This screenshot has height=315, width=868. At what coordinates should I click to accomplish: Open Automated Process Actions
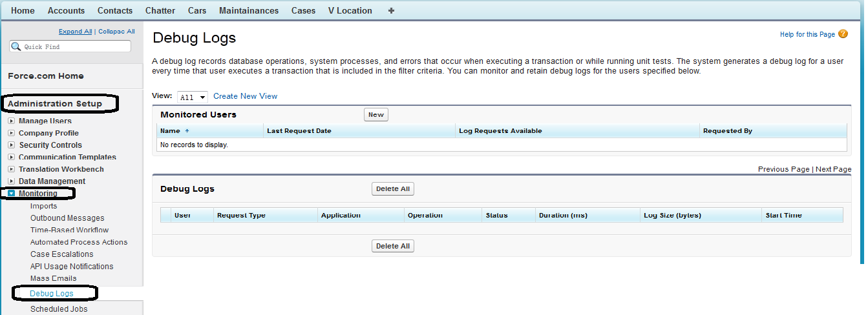[x=79, y=242]
